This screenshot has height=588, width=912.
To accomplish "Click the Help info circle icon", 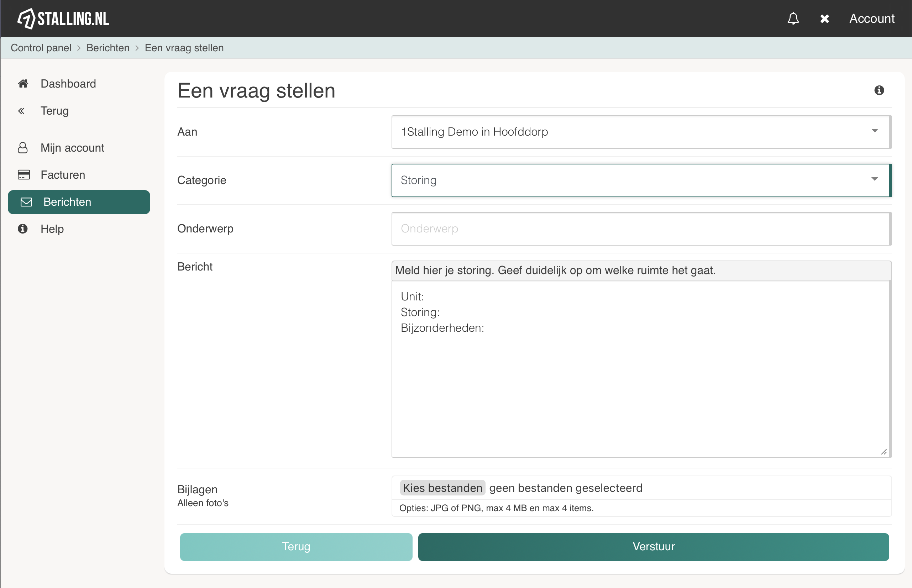I will click(22, 229).
